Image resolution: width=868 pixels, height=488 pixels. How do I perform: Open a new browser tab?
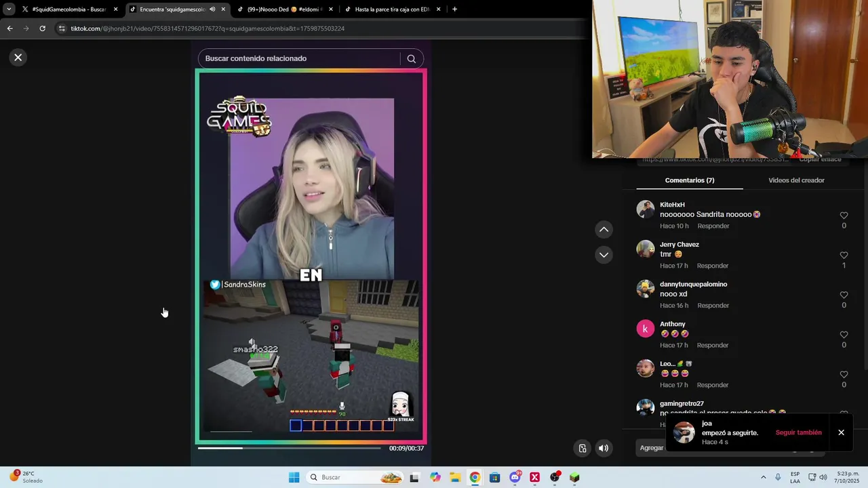454,9
